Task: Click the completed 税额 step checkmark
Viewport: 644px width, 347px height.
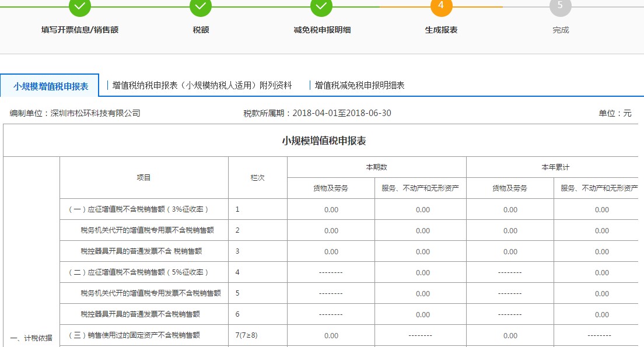Action: click(200, 8)
